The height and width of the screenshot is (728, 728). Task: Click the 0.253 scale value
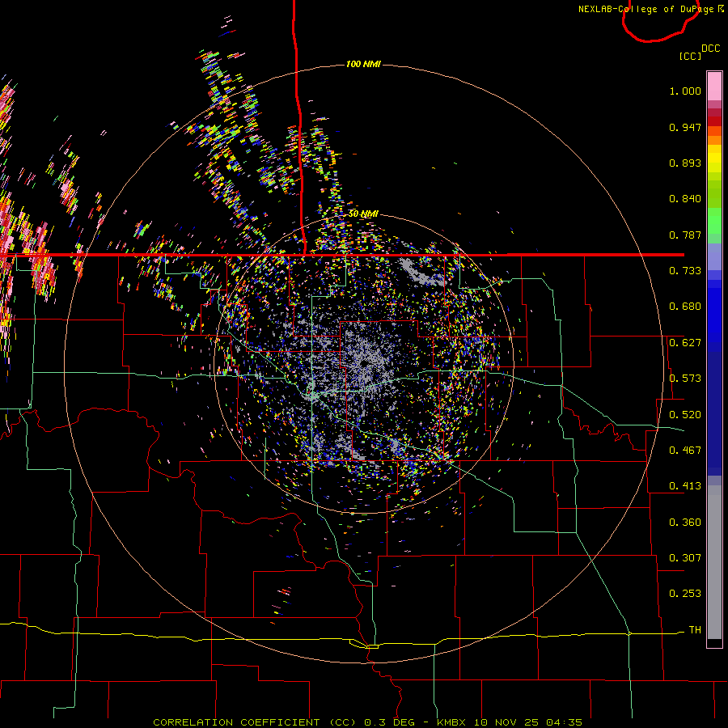(x=685, y=594)
